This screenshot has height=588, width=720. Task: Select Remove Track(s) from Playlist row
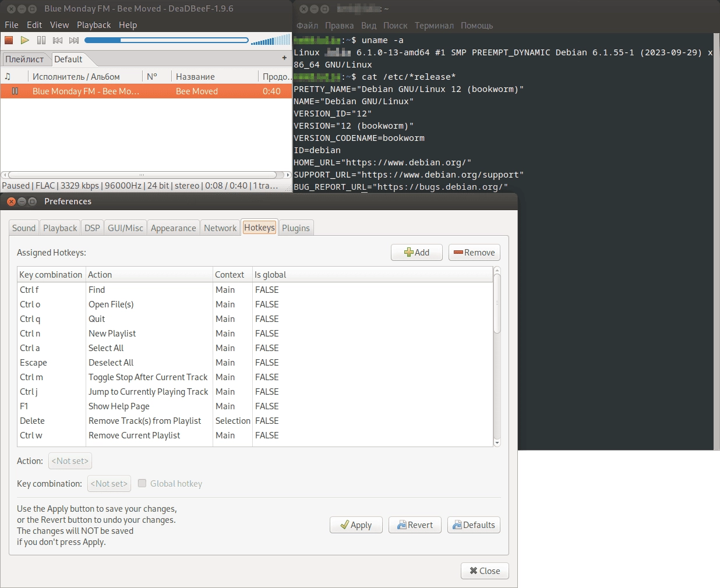tap(255, 421)
